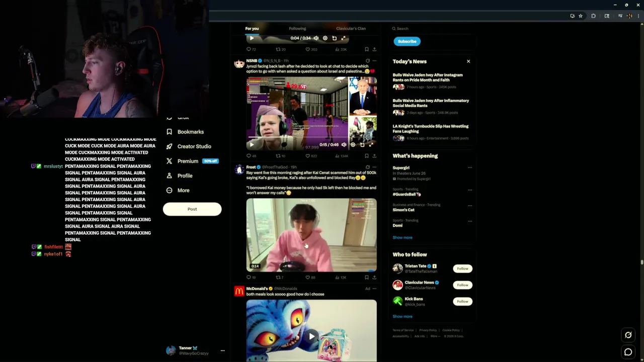Expand the More sidebar menu
This screenshot has height=362, width=644.
coord(178,190)
